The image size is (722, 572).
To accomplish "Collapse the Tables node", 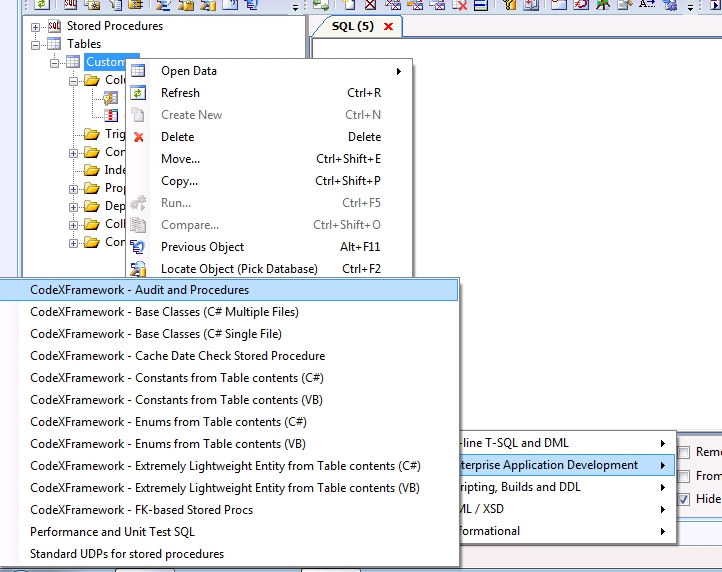I will coord(35,45).
